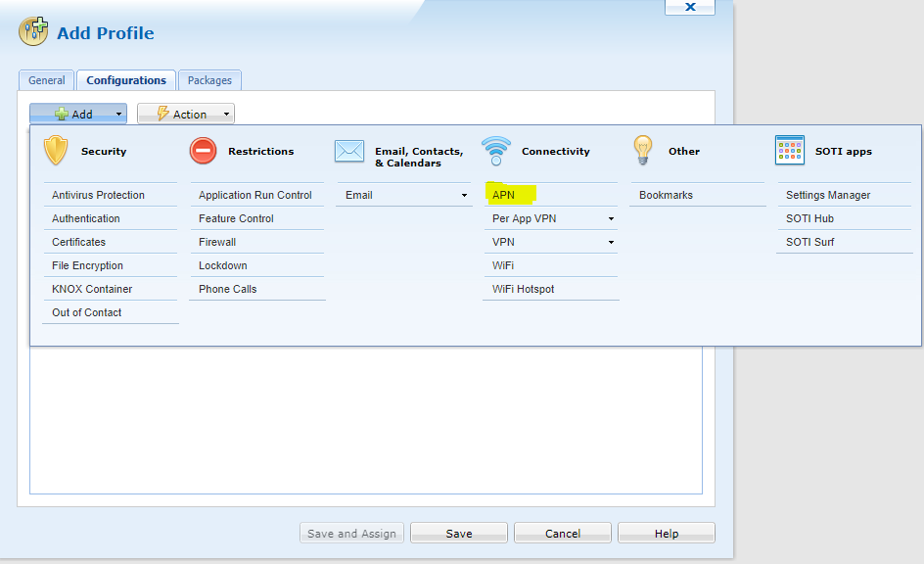This screenshot has height=564, width=924.
Task: Select the highlighted APN option
Action: 550,195
